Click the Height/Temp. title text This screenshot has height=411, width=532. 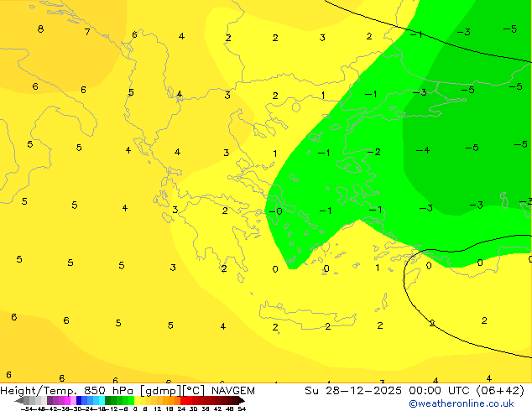pos(39,391)
